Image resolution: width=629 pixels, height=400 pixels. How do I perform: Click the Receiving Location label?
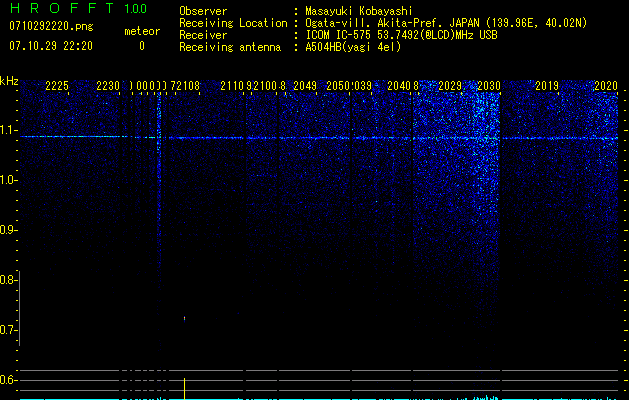coord(233,23)
